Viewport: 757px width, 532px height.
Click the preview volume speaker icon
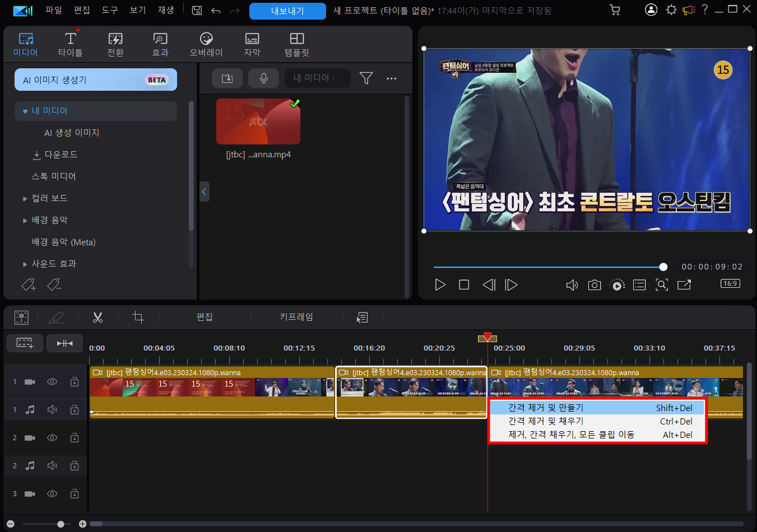[572, 285]
